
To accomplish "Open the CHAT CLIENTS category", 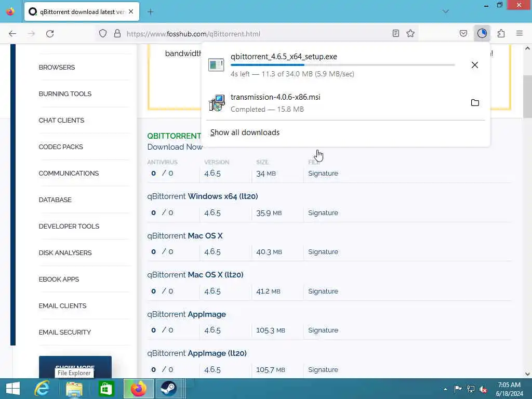I will coord(61,120).
